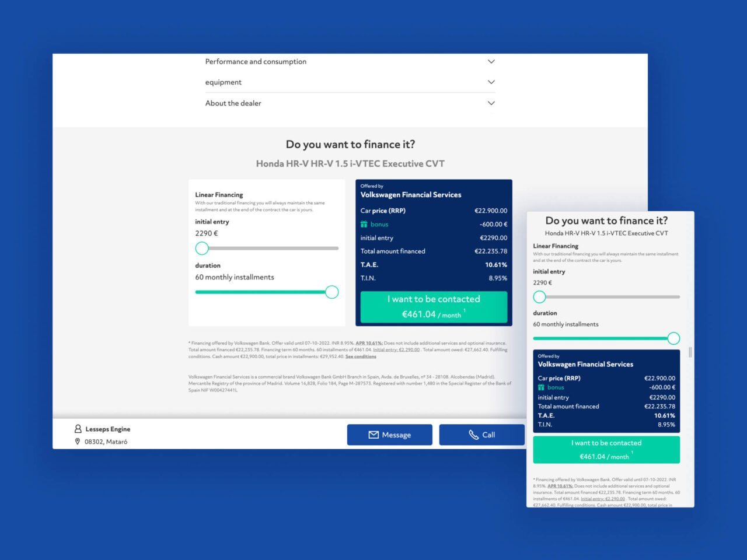Image resolution: width=747 pixels, height=560 pixels.
Task: Click the envelope icon on Message button
Action: pyautogui.click(x=373, y=435)
